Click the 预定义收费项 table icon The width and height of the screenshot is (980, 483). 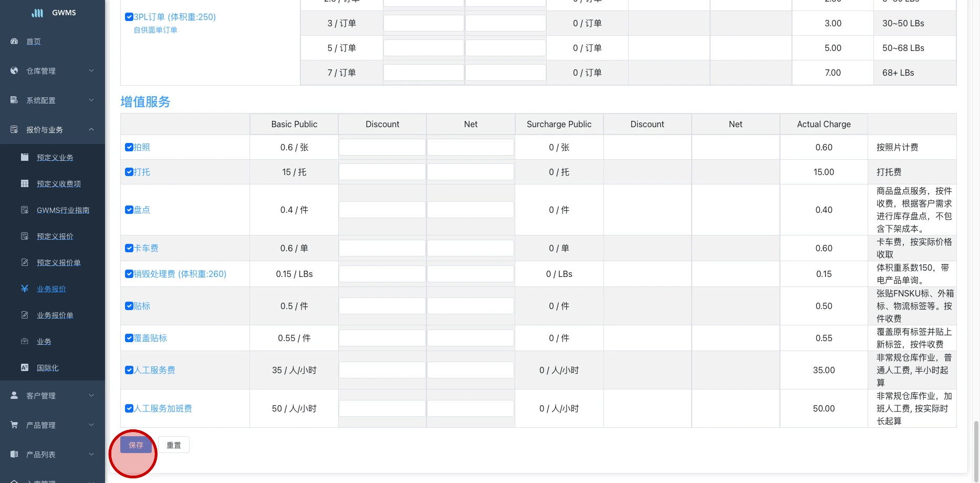(x=25, y=183)
